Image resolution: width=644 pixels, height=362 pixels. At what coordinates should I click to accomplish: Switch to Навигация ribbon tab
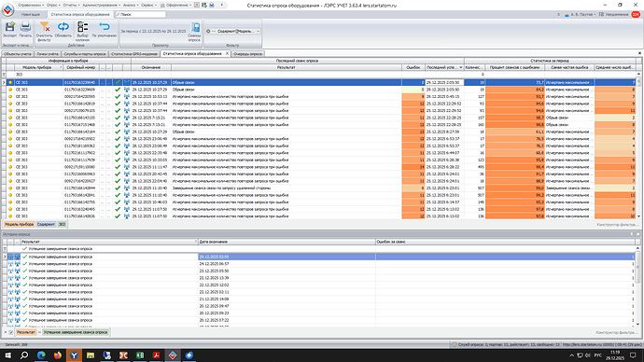(31, 14)
